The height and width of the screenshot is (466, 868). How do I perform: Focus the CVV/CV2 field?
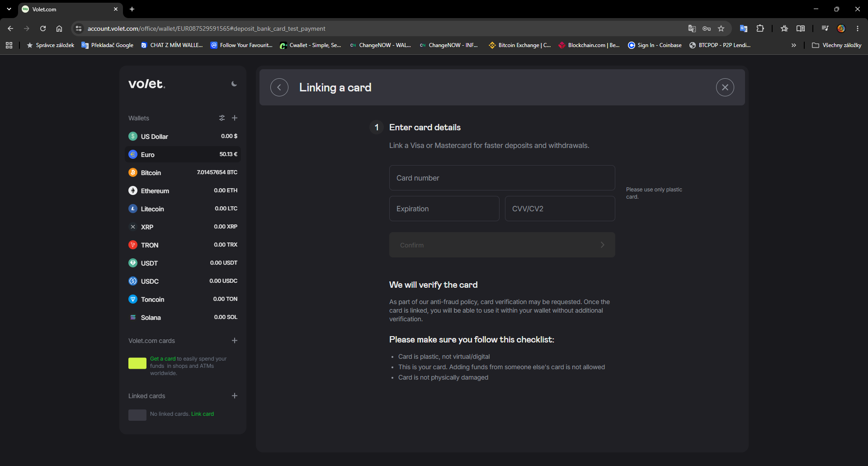(560, 209)
